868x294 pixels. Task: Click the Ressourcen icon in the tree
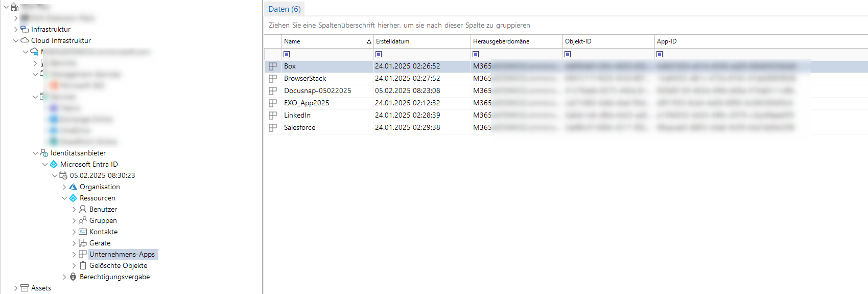point(73,198)
